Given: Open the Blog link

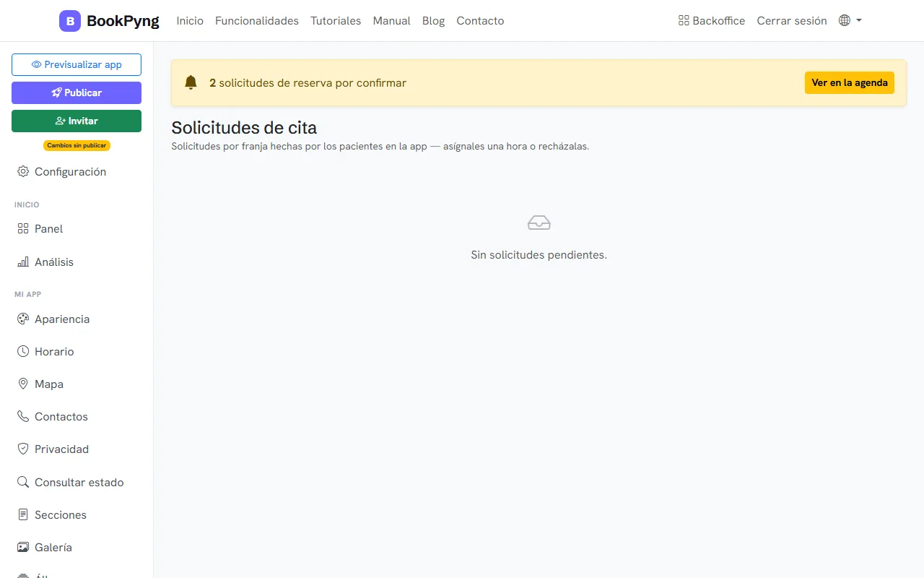Looking at the screenshot, I should (433, 21).
